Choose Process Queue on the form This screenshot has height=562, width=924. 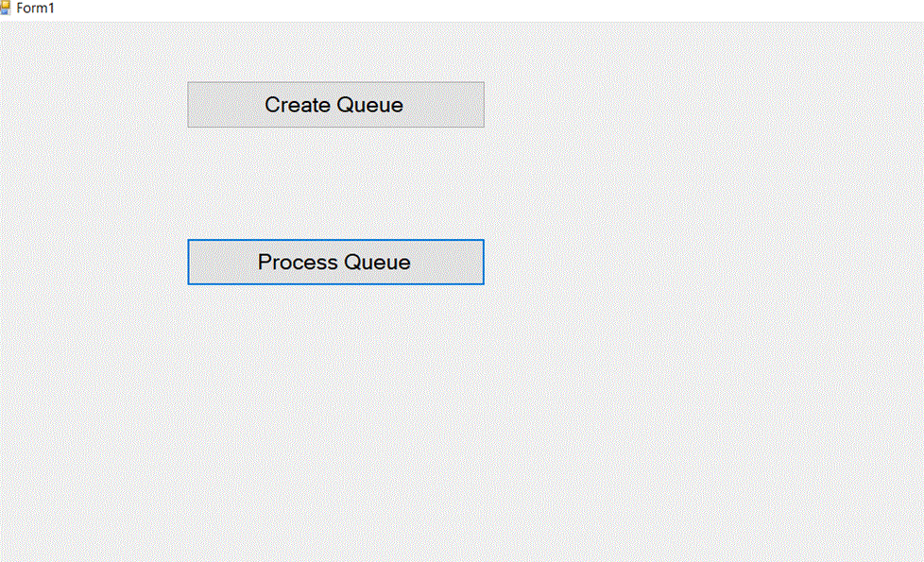(x=335, y=262)
